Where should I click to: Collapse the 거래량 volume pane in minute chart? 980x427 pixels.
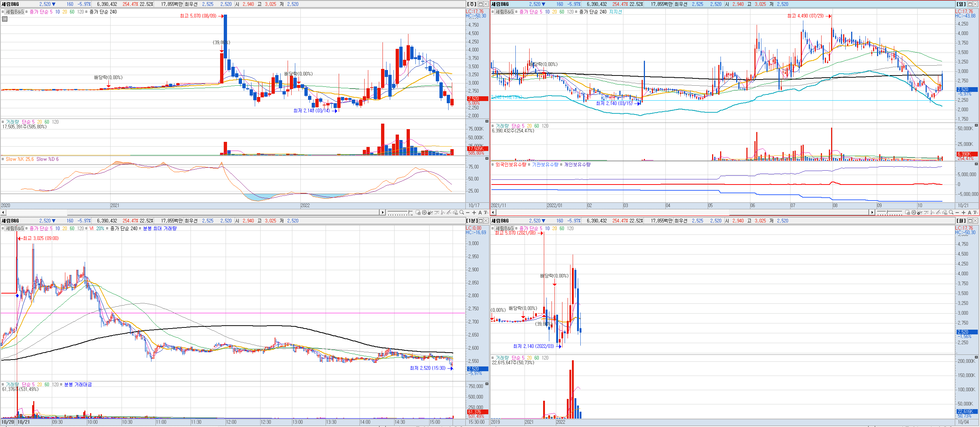(487, 384)
